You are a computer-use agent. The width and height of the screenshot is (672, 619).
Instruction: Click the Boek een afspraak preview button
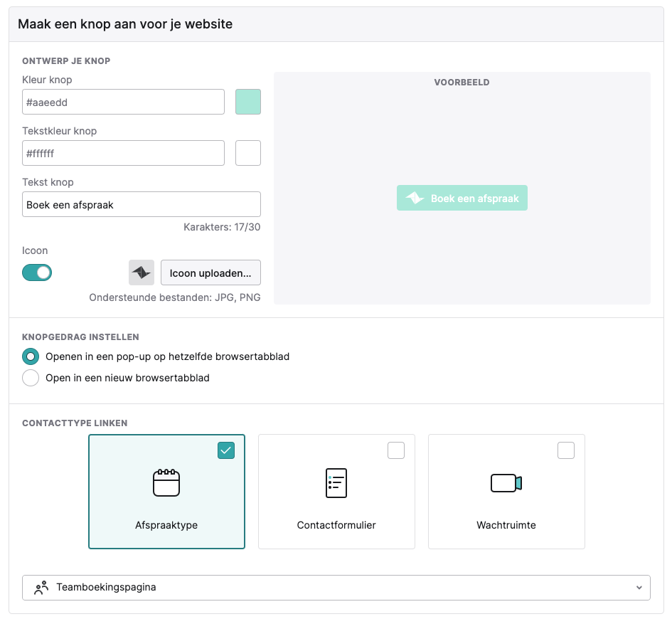462,198
